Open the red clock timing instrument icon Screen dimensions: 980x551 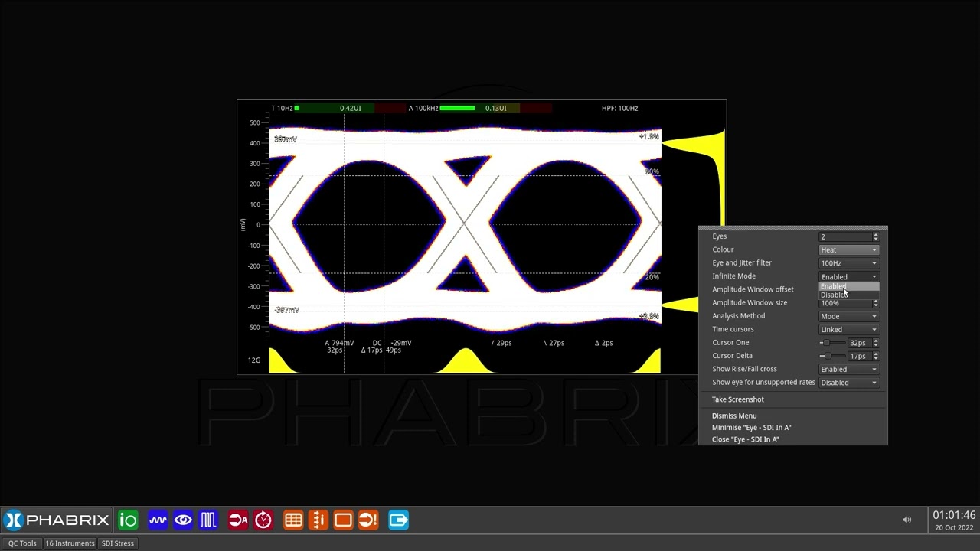point(263,520)
